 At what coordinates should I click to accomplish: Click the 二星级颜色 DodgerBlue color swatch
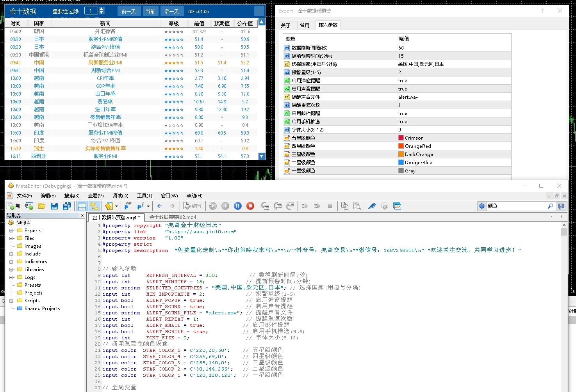(x=401, y=163)
